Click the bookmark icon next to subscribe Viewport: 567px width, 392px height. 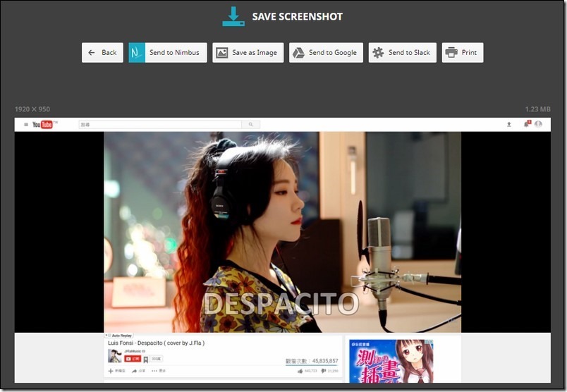click(146, 359)
